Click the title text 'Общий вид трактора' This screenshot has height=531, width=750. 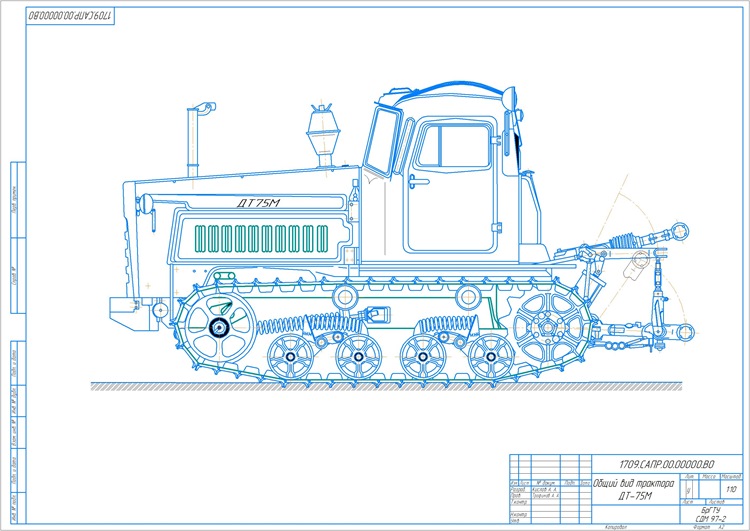(x=633, y=484)
